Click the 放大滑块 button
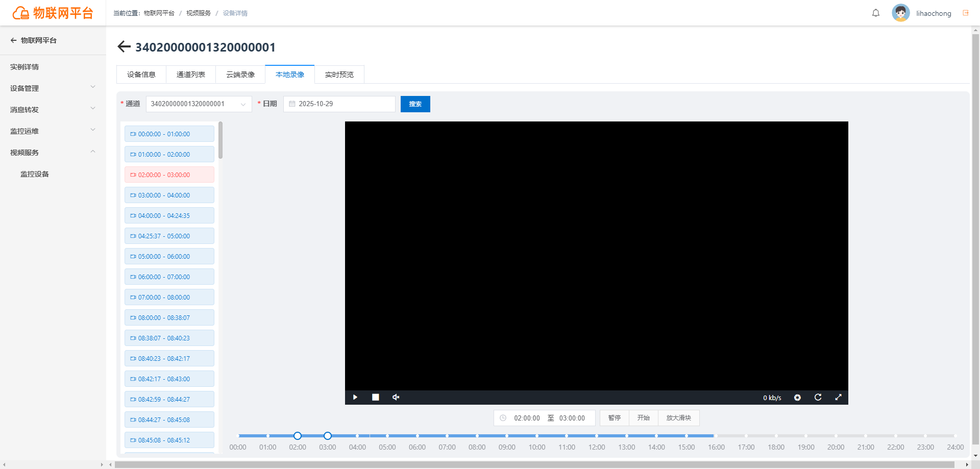 [x=679, y=418]
